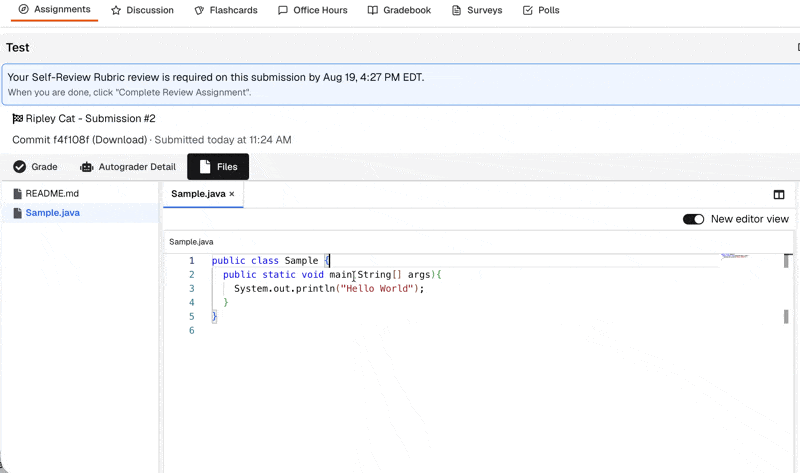The width and height of the screenshot is (800, 473).
Task: Click the Office Hours chat bubble icon
Action: tap(283, 10)
